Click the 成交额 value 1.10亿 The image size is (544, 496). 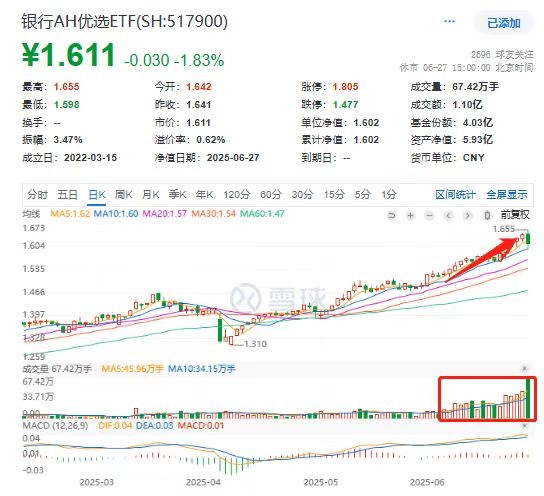[467, 105]
